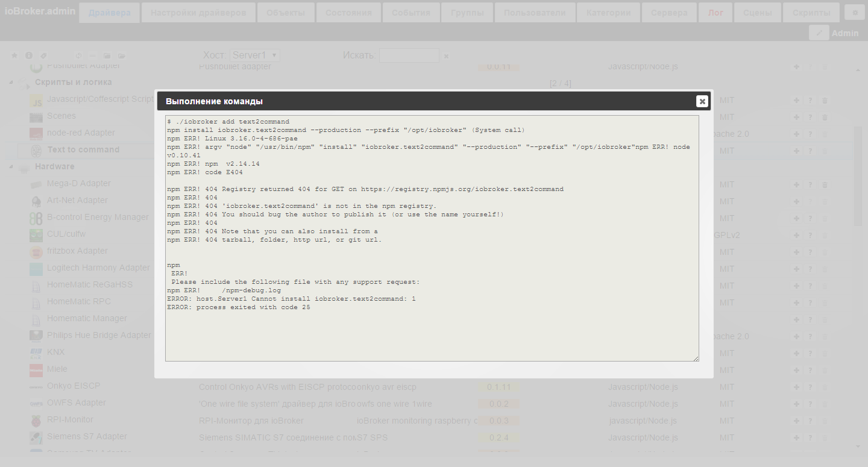Click the star filter toolbar icon
This screenshot has width=868, height=467.
pos(14,55)
